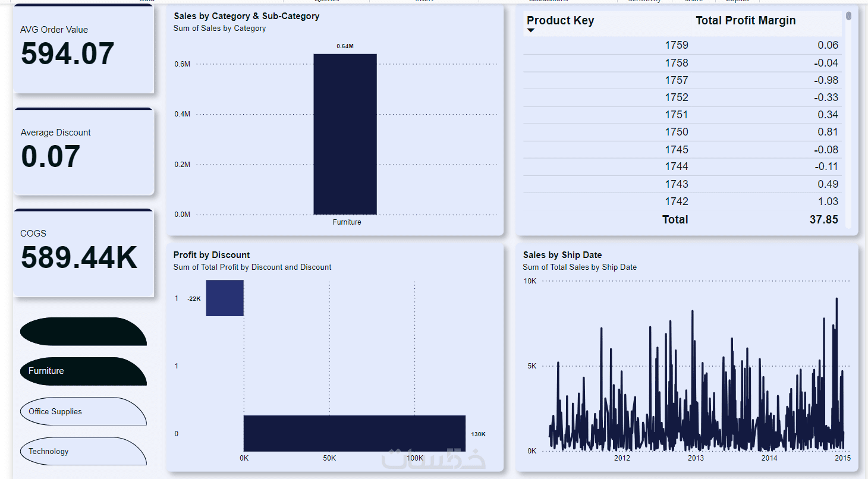The height and width of the screenshot is (479, 868).
Task: Select the Office Supplies slicer button
Action: click(x=83, y=411)
